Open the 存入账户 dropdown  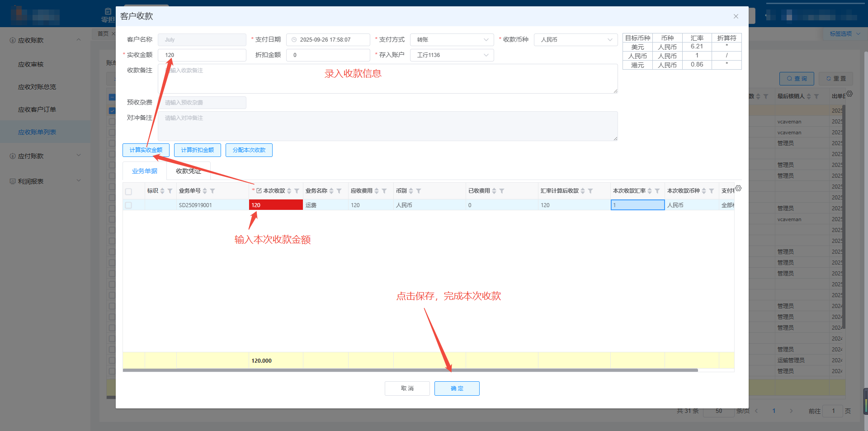[x=452, y=55]
